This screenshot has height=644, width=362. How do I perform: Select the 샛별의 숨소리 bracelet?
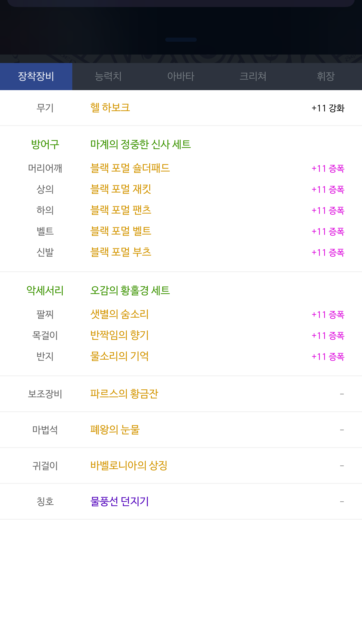pos(120,314)
